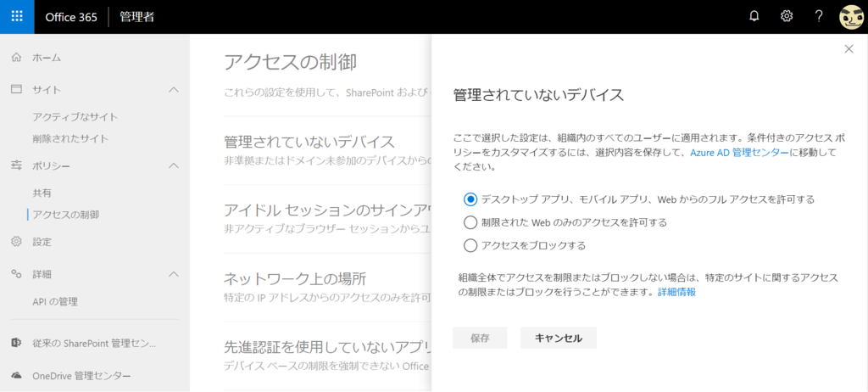Open アクティブなサイト page
This screenshot has height=392, width=868.
(75, 117)
